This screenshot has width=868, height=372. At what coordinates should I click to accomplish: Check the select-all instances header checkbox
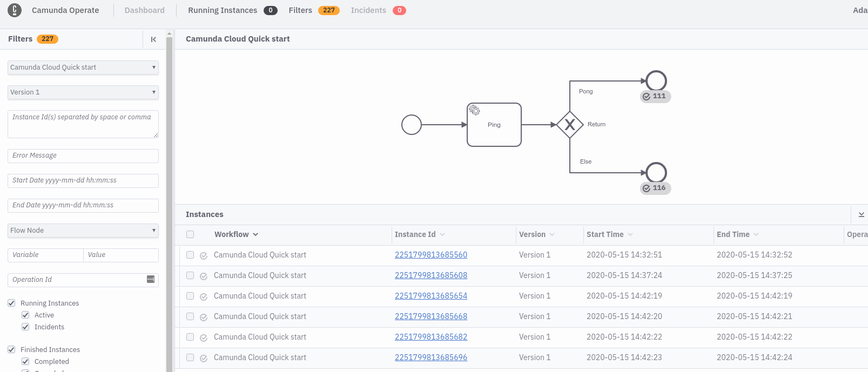coord(190,234)
